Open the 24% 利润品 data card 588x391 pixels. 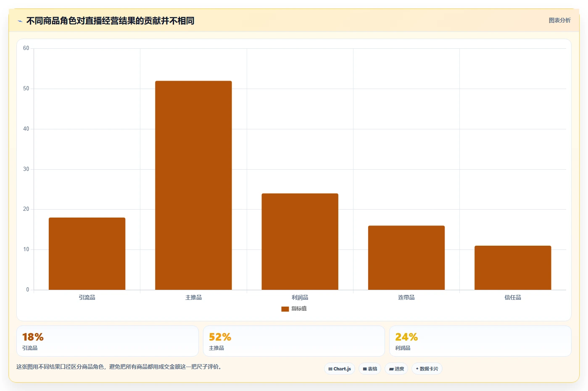(x=480, y=341)
